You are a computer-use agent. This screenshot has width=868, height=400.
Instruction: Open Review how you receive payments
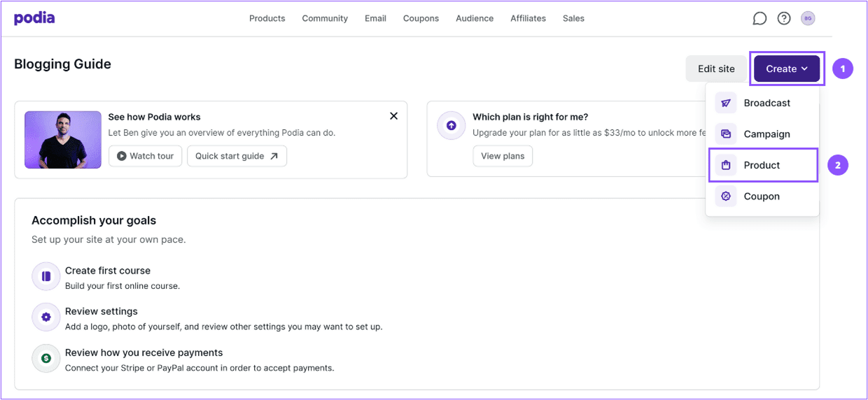click(144, 352)
